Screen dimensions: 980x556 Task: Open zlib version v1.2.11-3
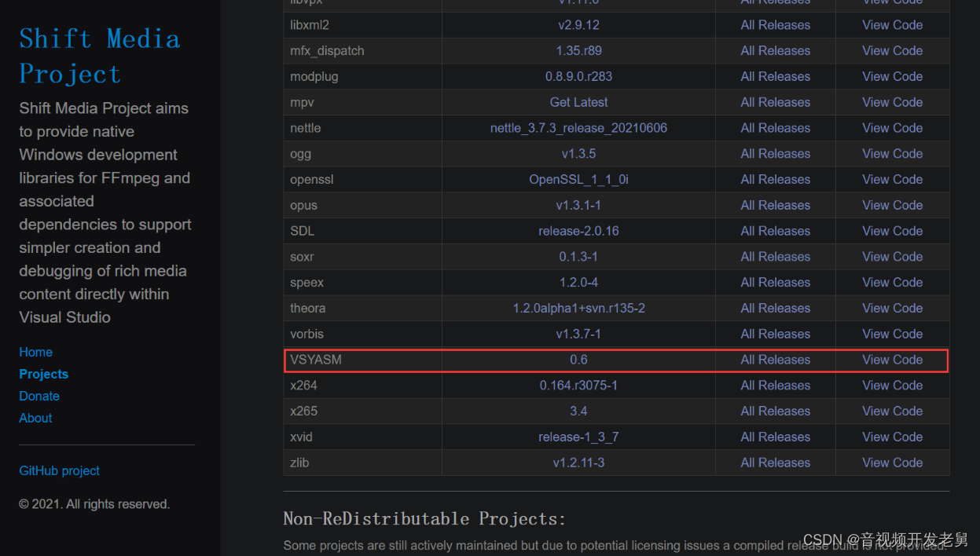579,463
